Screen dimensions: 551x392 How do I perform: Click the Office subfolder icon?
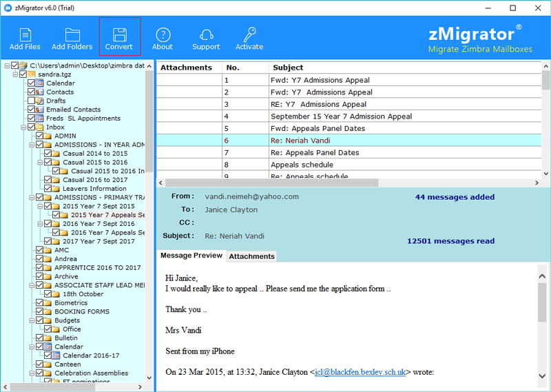(56, 329)
